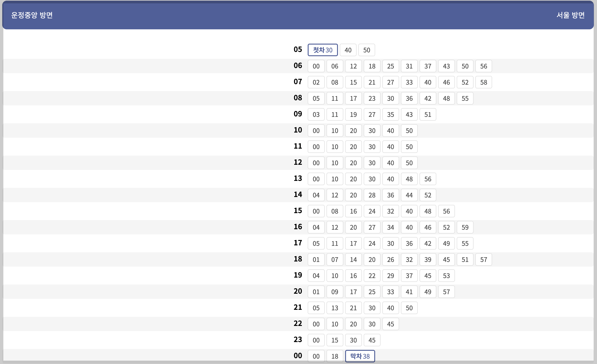
Task: Click the 45 minute box in the 23 row
Action: coord(372,340)
